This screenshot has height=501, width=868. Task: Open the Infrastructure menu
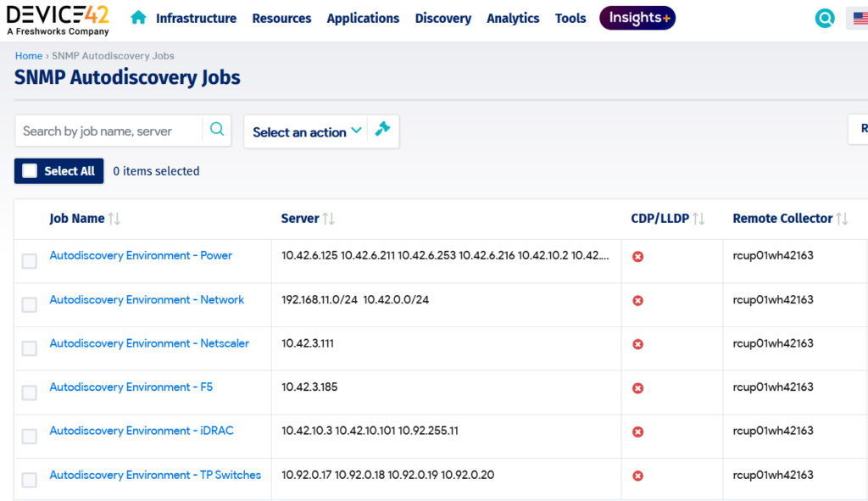coord(196,19)
